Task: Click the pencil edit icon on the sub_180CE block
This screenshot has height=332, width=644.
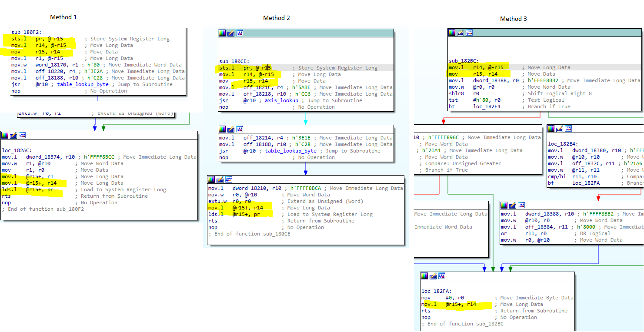Action: point(231,33)
